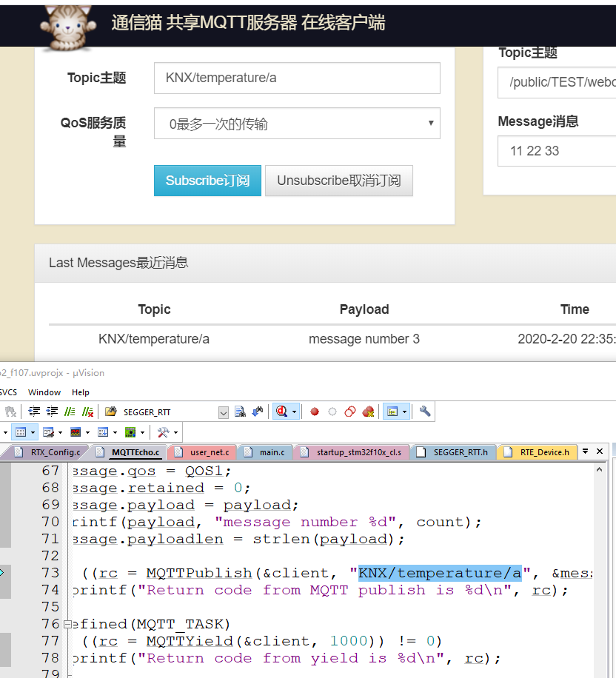Click MQTTYield on line 77
This screenshot has height=678, width=616.
pos(190,641)
